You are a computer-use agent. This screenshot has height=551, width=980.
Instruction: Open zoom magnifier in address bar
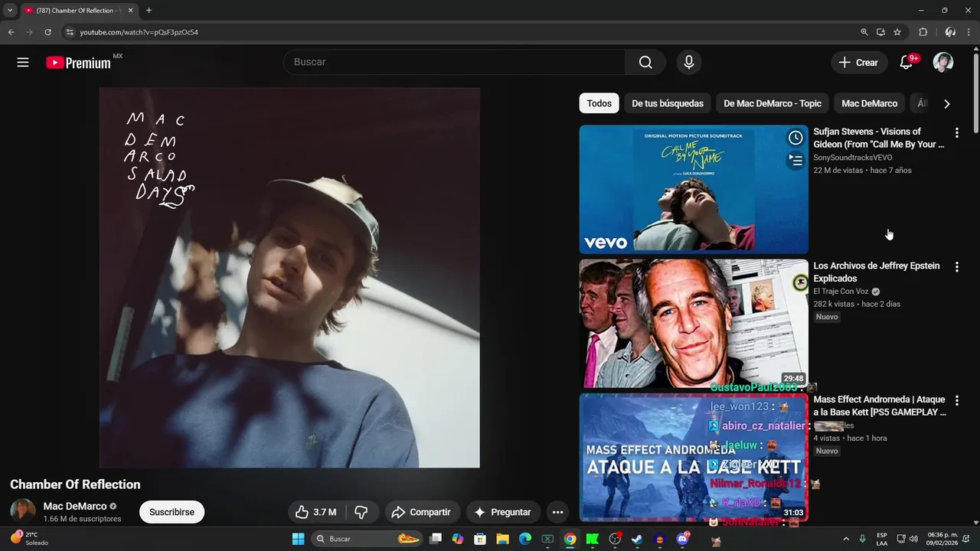click(x=864, y=32)
